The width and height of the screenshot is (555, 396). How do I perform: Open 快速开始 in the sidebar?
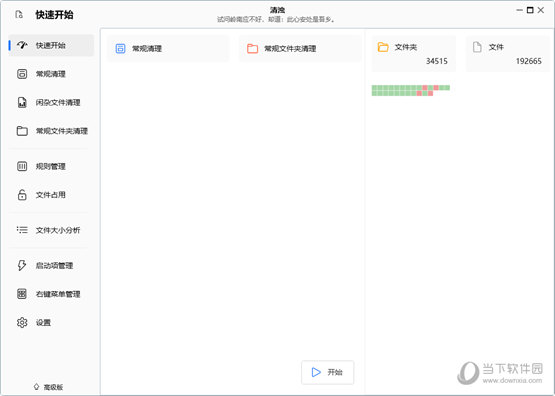pos(51,45)
